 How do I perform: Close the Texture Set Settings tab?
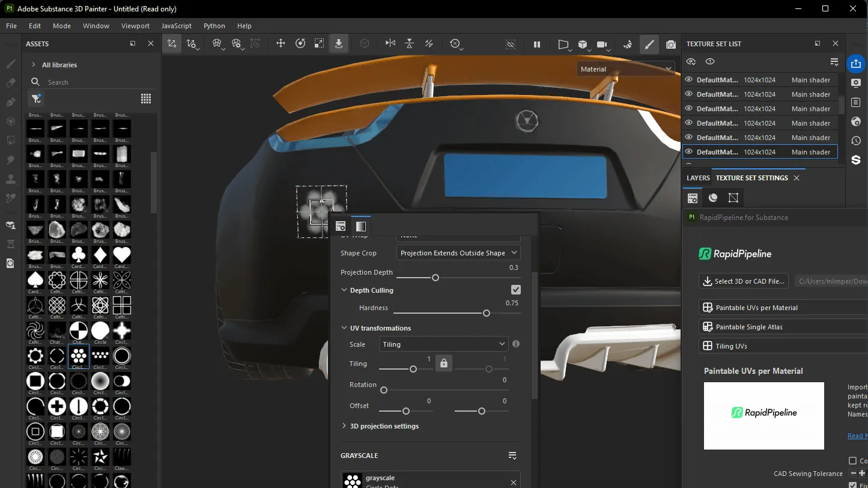tap(797, 178)
